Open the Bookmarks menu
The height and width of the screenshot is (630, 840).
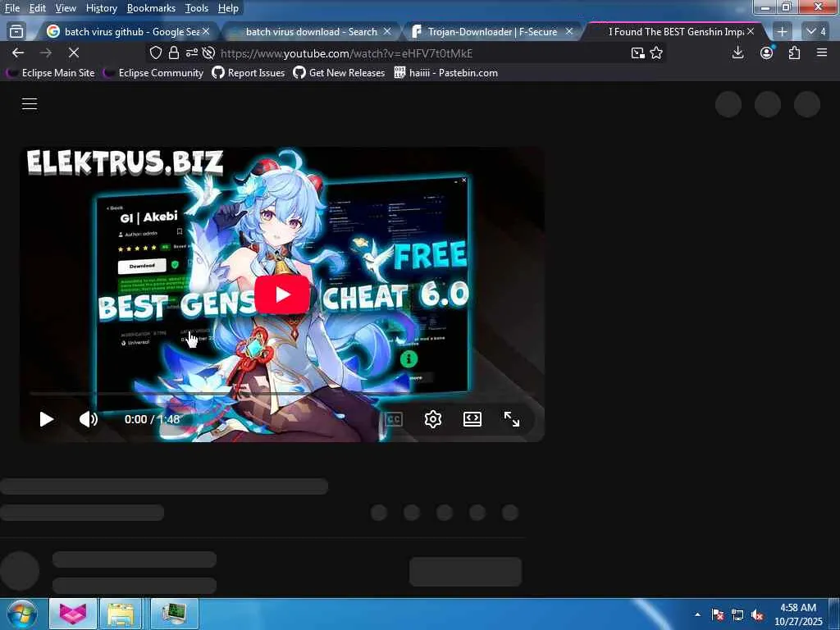[151, 8]
